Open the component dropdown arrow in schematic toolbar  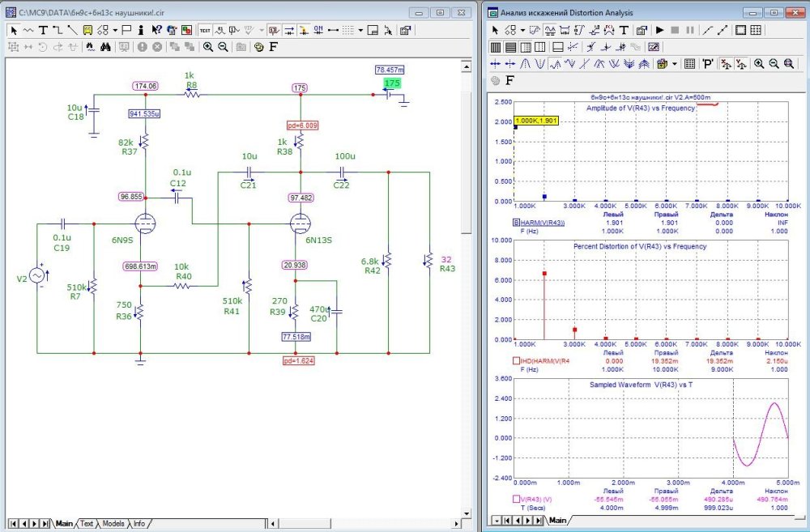click(116, 30)
